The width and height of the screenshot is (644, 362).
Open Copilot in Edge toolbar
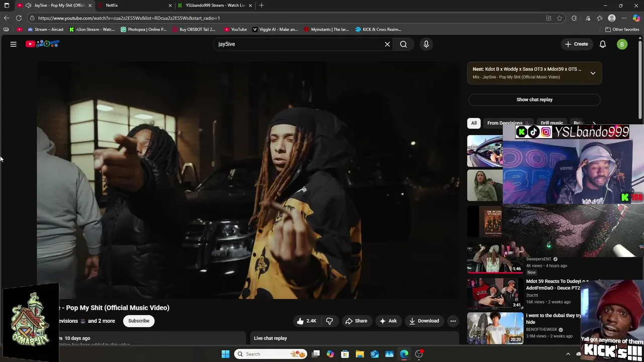[636, 18]
